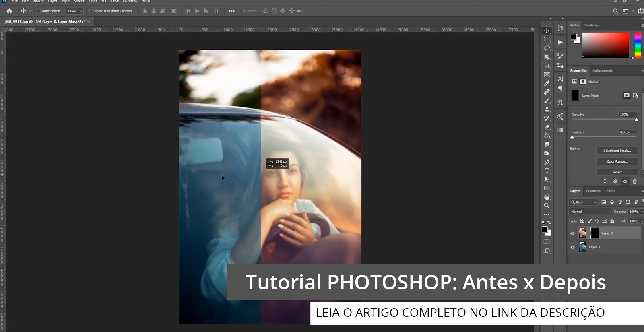The height and width of the screenshot is (332, 644).
Task: Toggle Lock position
Action: tap(597, 221)
